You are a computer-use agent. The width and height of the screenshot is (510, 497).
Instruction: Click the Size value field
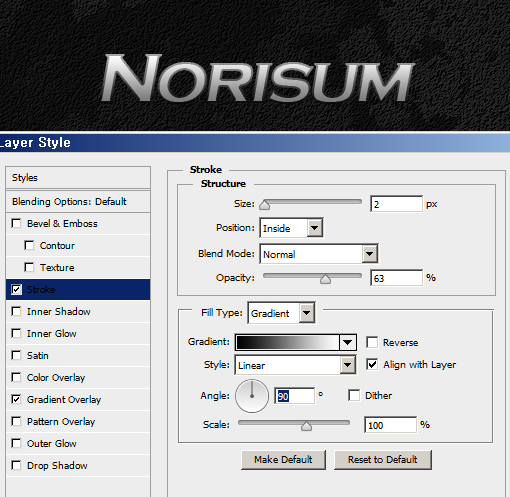396,204
